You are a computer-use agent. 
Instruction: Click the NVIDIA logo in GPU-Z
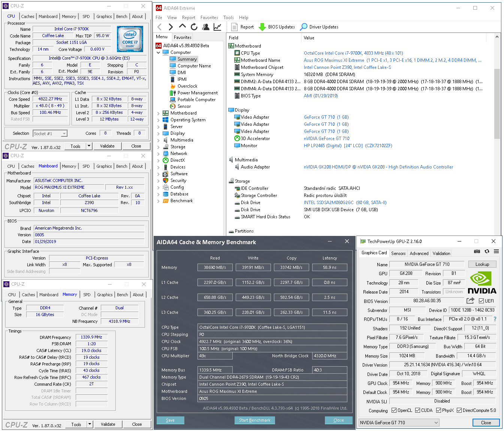pyautogui.click(x=482, y=283)
